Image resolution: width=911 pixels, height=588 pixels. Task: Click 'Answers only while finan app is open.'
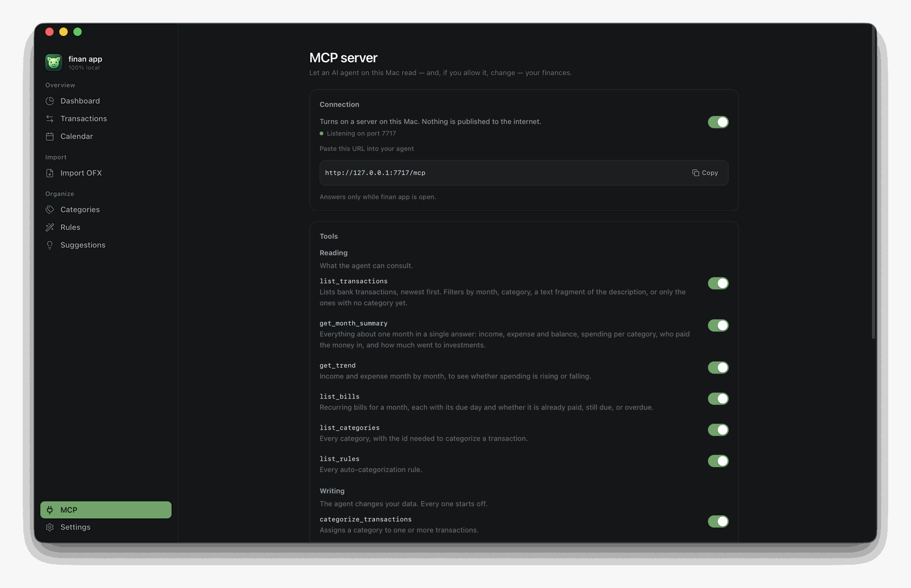click(378, 197)
